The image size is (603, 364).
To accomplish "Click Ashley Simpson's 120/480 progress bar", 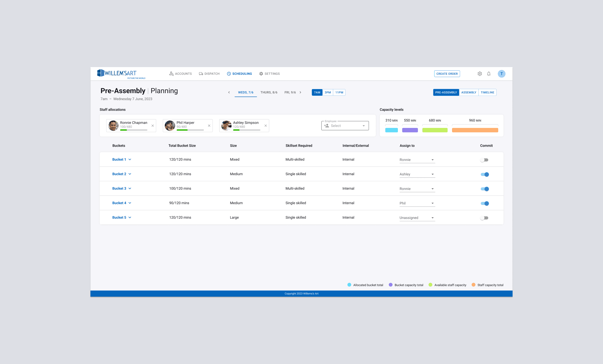I will (x=247, y=130).
